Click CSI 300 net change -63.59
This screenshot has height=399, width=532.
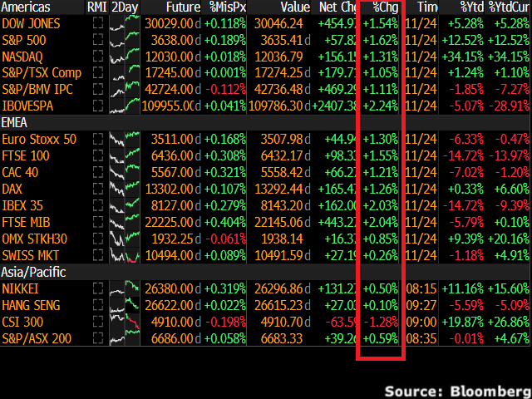(x=341, y=322)
